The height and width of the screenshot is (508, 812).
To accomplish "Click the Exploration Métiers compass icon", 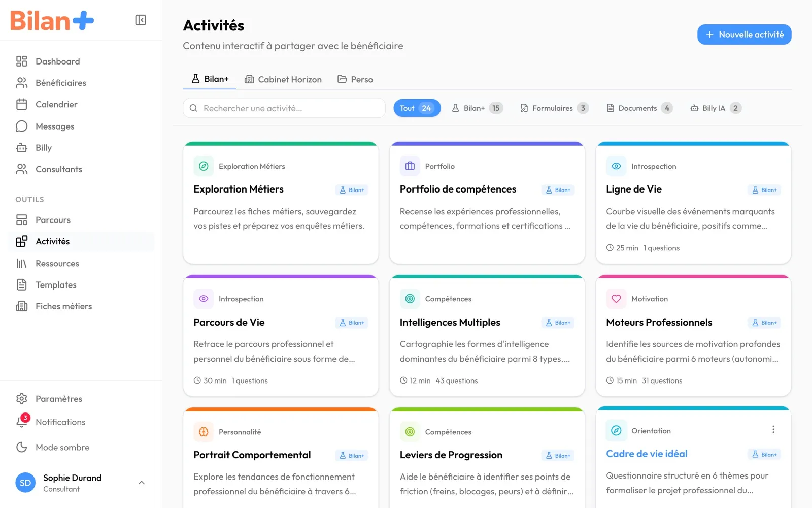I will point(204,166).
